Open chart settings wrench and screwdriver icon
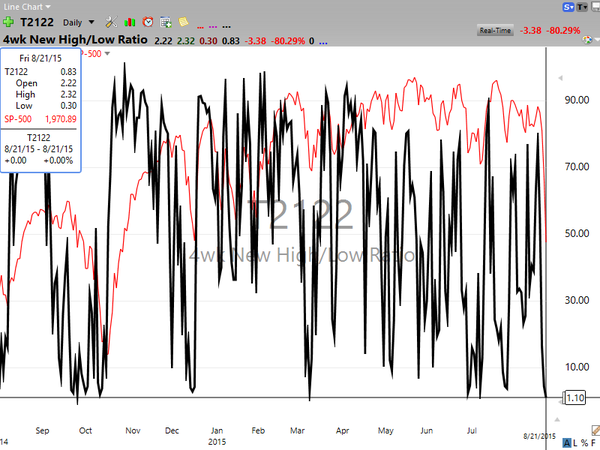Screen dimensions: 600x450 (x=111, y=22)
